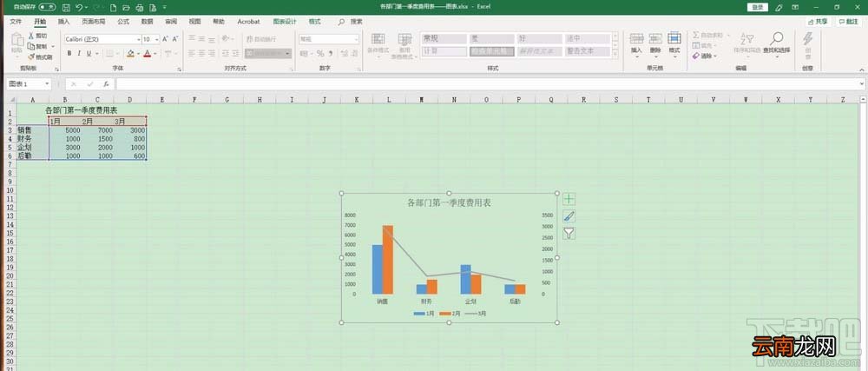Screen dimensions: 868x371
Task: Click the Comments (批注) button
Action: [x=848, y=22]
